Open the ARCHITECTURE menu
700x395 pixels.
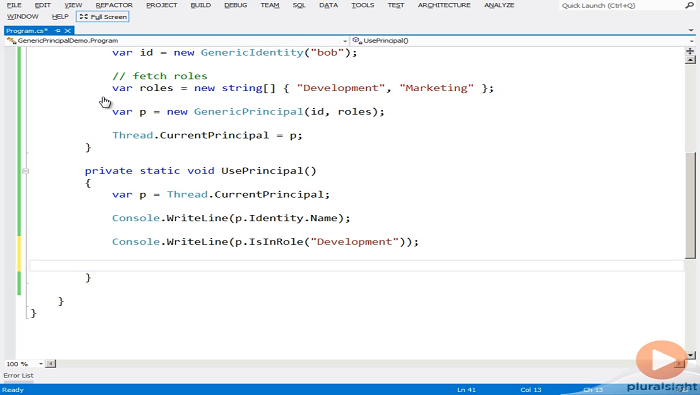(x=444, y=5)
